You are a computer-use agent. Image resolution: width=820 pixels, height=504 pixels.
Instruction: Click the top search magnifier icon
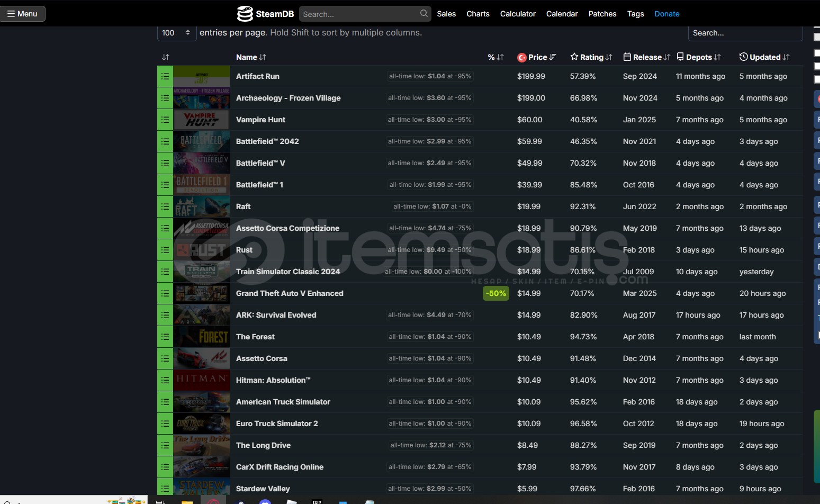coord(424,13)
